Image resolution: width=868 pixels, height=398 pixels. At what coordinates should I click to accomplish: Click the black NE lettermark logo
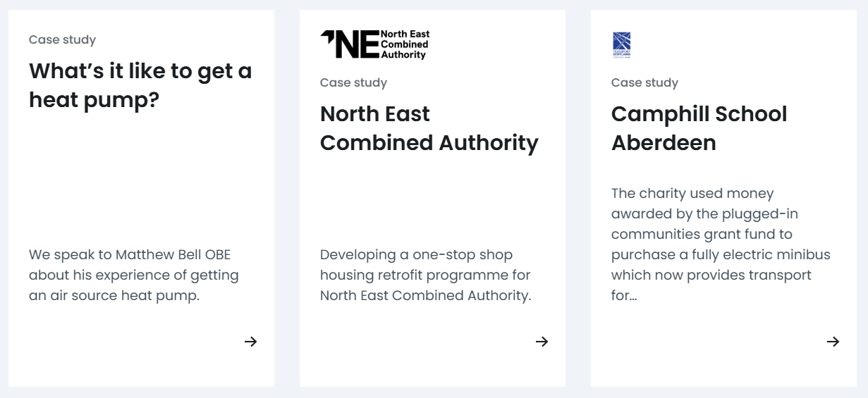click(x=348, y=45)
